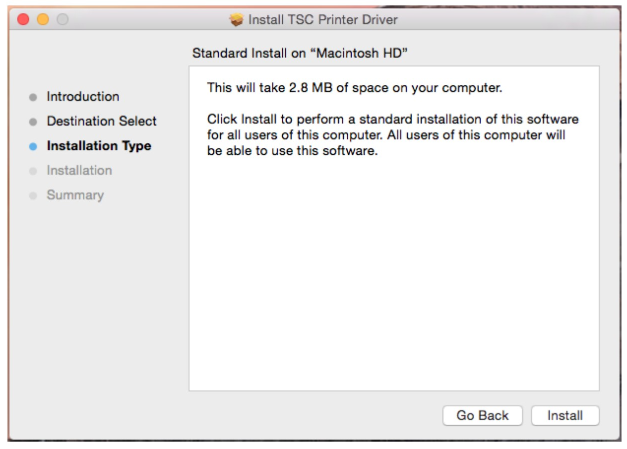Screen dimensions: 627x449
Task: Click the dimmed bullet beside Summary
Action: [33, 195]
